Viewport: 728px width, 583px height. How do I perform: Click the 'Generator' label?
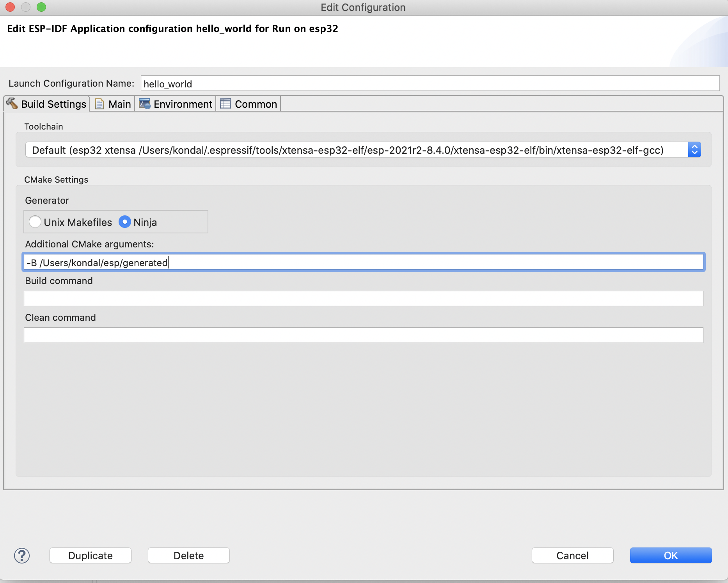(x=47, y=201)
